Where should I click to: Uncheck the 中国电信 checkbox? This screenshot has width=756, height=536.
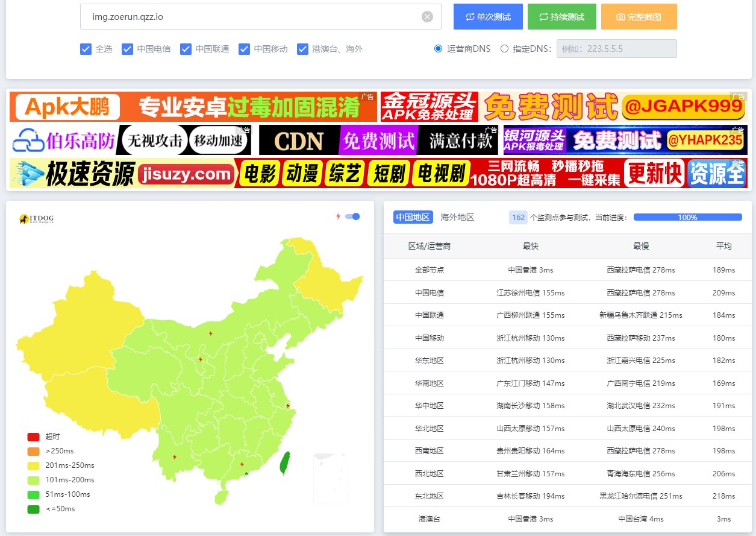(127, 49)
